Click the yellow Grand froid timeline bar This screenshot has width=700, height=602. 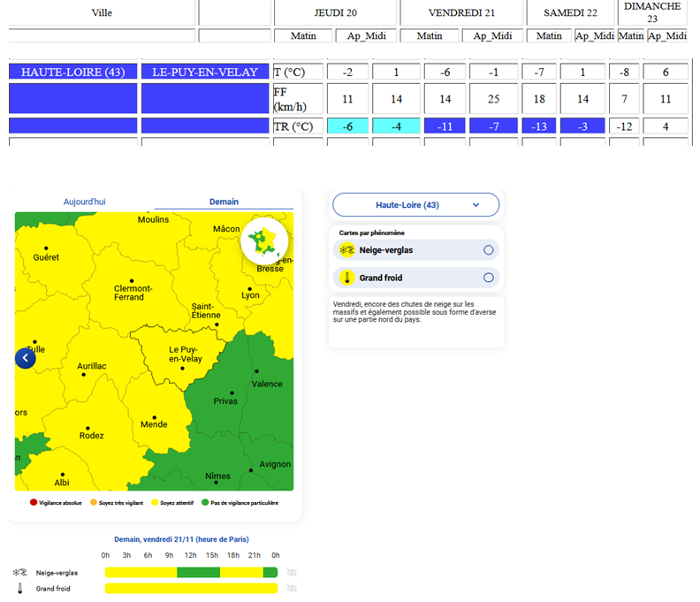coord(190,588)
